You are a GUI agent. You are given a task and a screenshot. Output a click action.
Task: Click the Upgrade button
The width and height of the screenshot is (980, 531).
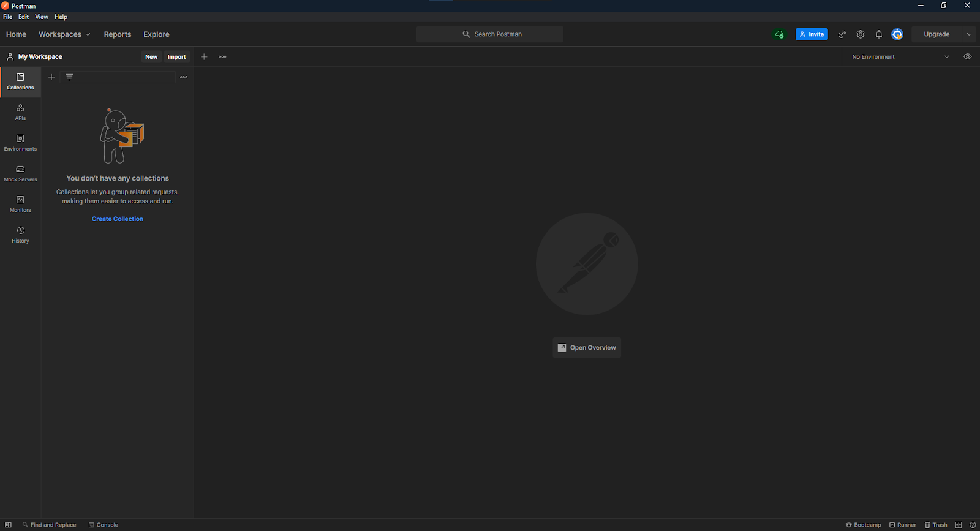tap(937, 34)
